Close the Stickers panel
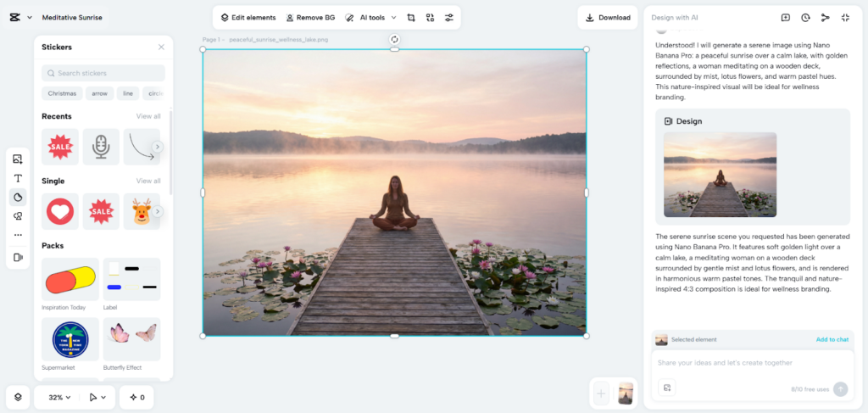This screenshot has height=413, width=868. click(x=161, y=47)
